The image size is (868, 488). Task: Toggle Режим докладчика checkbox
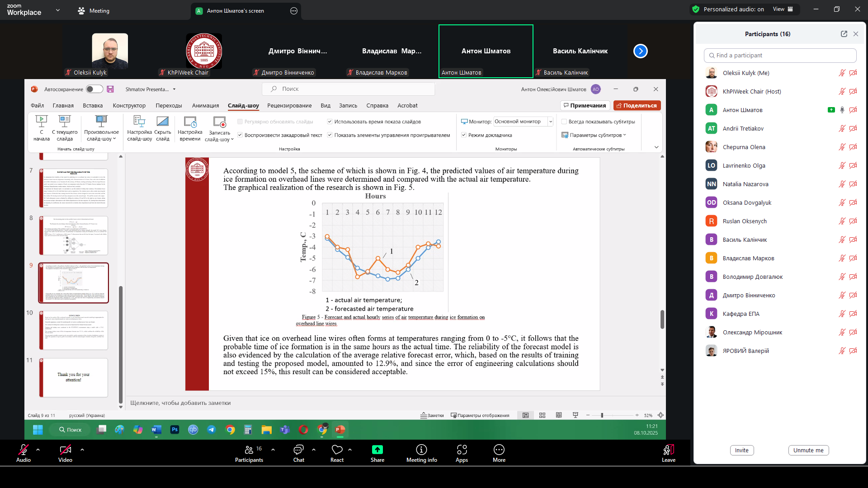(464, 135)
